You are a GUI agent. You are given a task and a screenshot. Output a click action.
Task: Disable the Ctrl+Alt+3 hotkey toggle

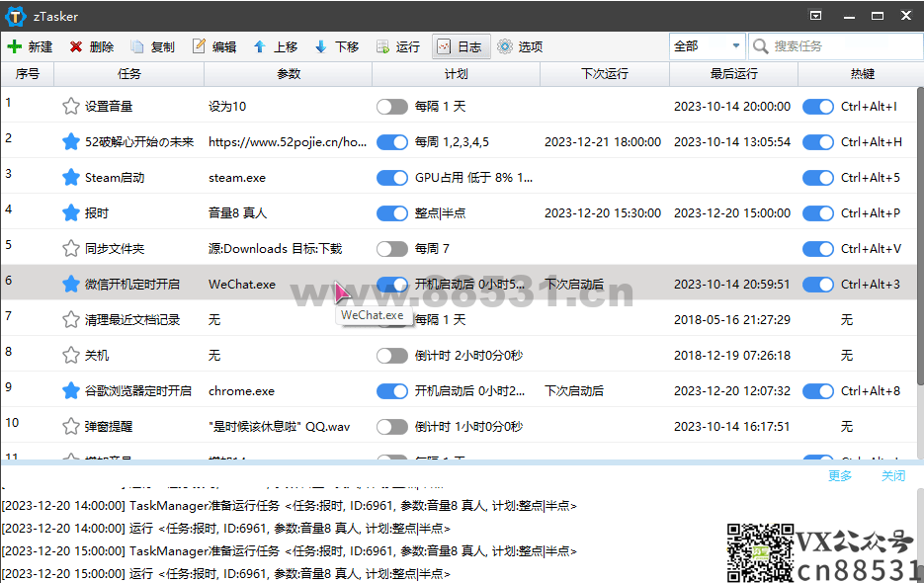pos(818,285)
